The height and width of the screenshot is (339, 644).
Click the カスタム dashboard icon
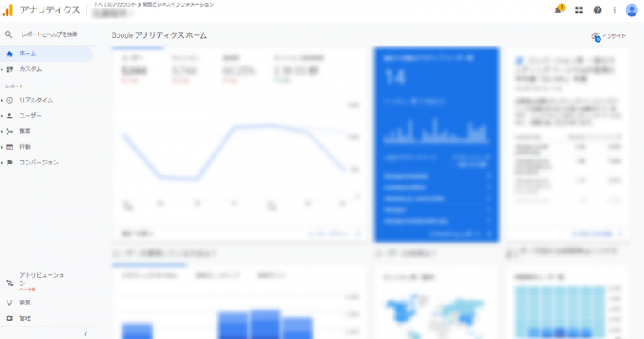(x=9, y=70)
